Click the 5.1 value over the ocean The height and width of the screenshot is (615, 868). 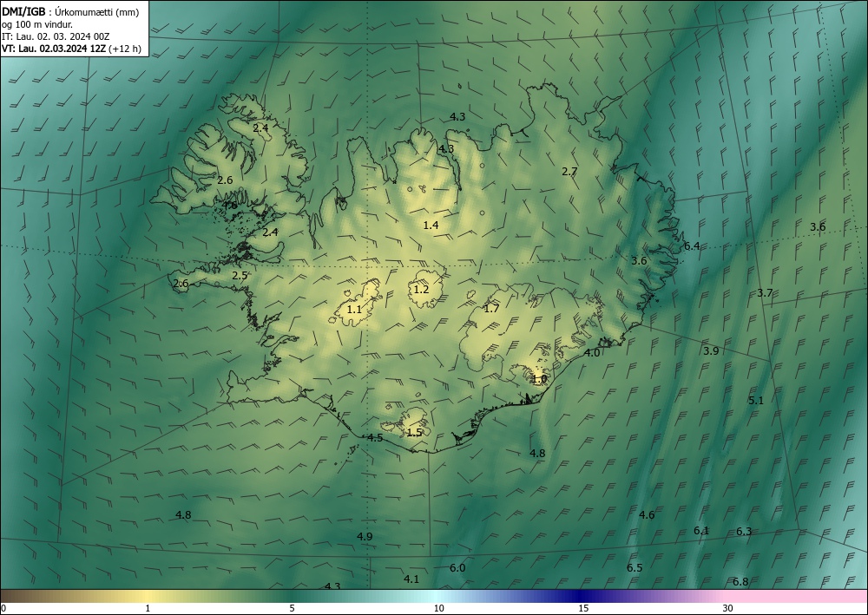(x=756, y=401)
